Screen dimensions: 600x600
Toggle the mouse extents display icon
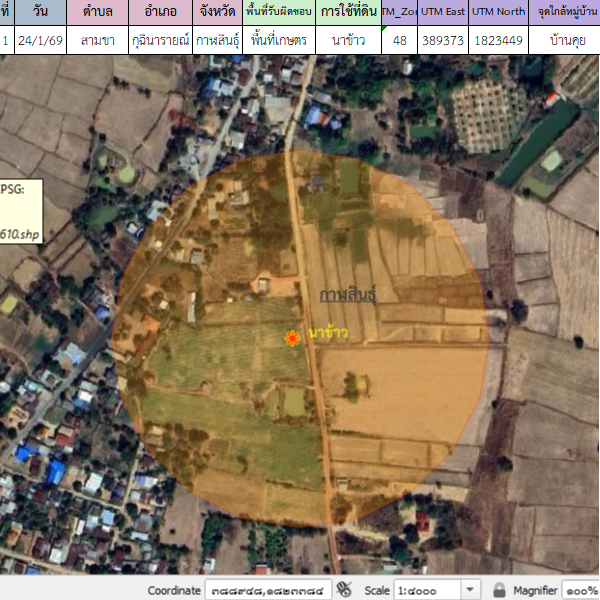point(345,589)
